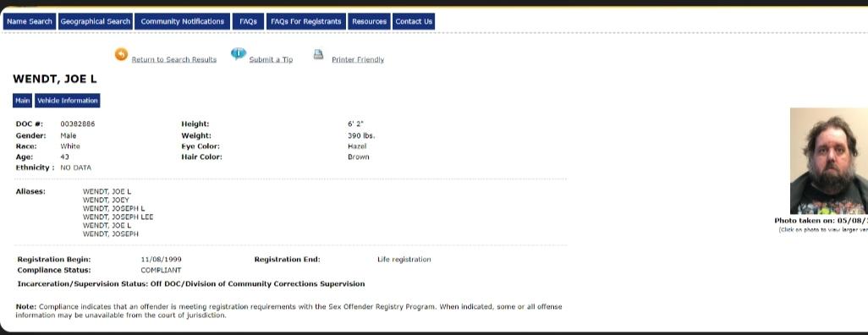Screen dimensions: 868x335
Task: Click the orange Return to Search Results arrow icon
Action: click(121, 54)
